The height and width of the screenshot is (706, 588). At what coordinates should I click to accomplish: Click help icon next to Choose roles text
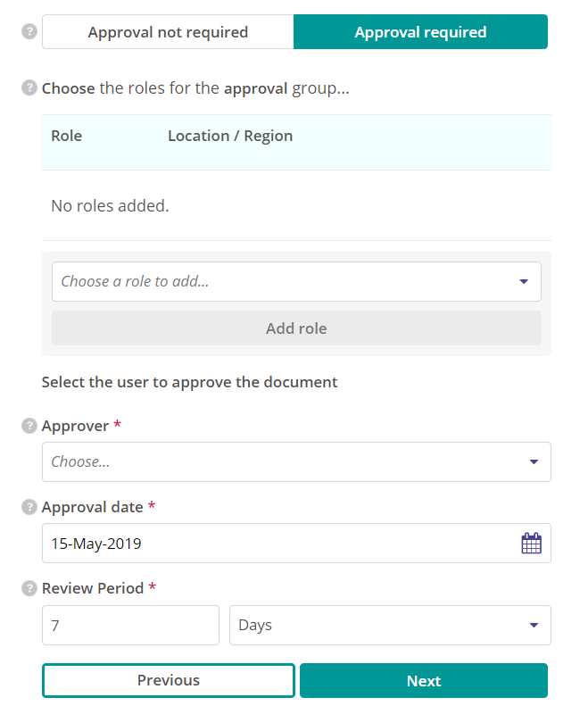(x=29, y=89)
